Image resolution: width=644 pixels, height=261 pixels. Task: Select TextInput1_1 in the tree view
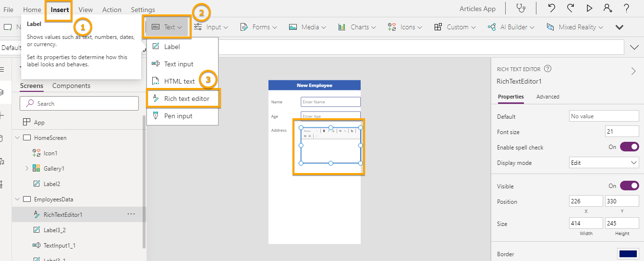60,245
